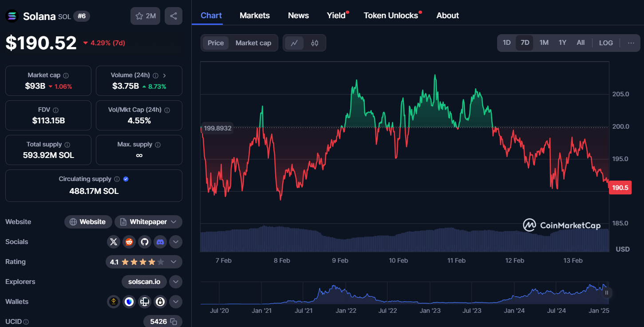644x327 pixels.
Task: Click the 593.92M SOL total supply
Action: [48, 155]
